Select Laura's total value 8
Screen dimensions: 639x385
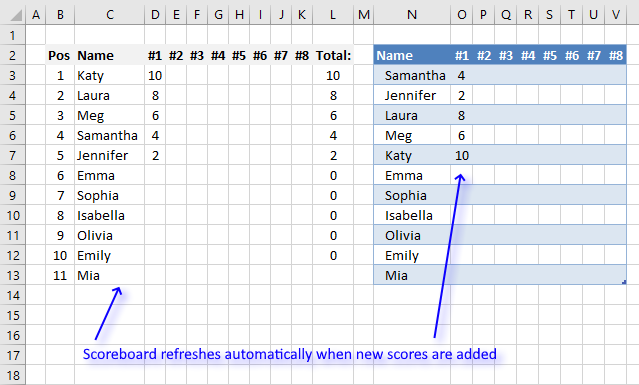coord(333,96)
